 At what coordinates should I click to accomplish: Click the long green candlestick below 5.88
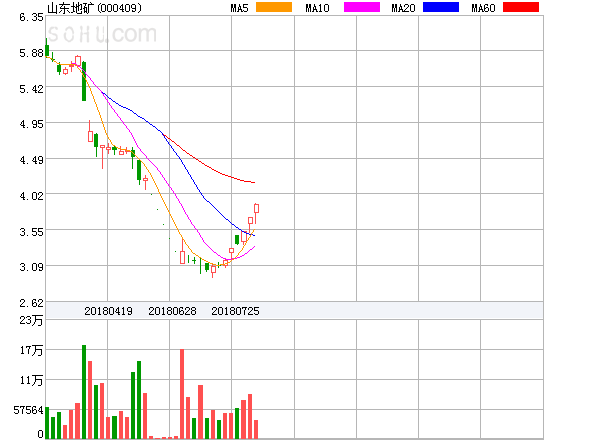pyautogui.click(x=84, y=81)
